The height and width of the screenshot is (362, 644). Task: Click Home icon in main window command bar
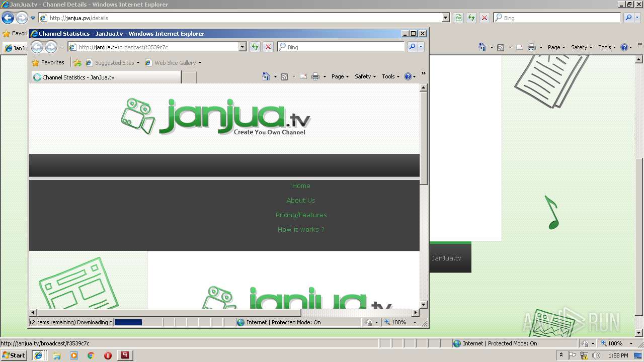482,47
